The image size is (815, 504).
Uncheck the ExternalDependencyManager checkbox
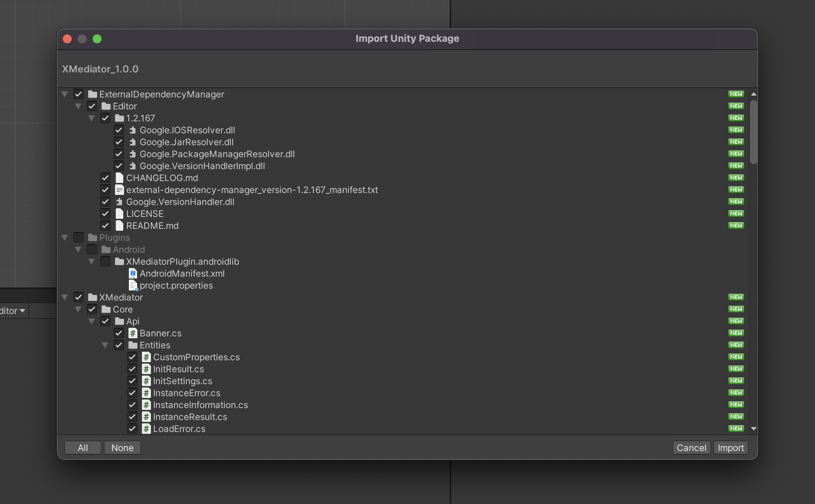coord(78,94)
